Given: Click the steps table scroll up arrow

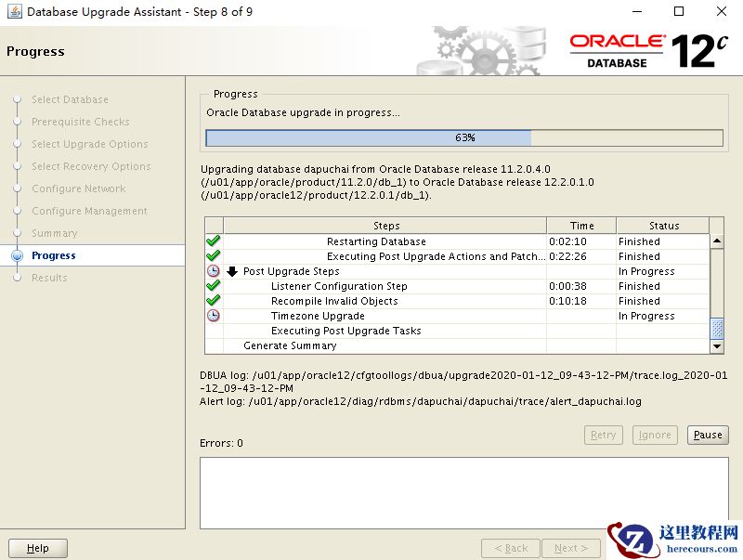Looking at the screenshot, I should tap(717, 241).
